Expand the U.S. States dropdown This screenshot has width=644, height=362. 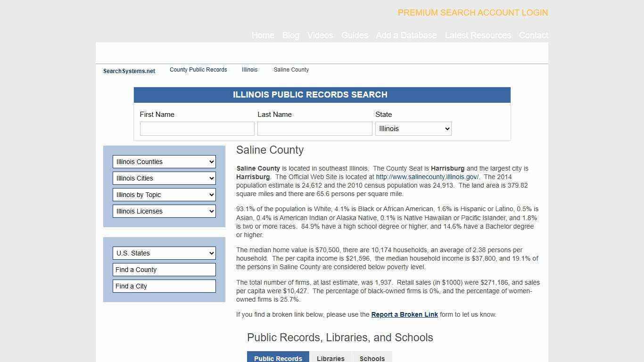pos(164,253)
